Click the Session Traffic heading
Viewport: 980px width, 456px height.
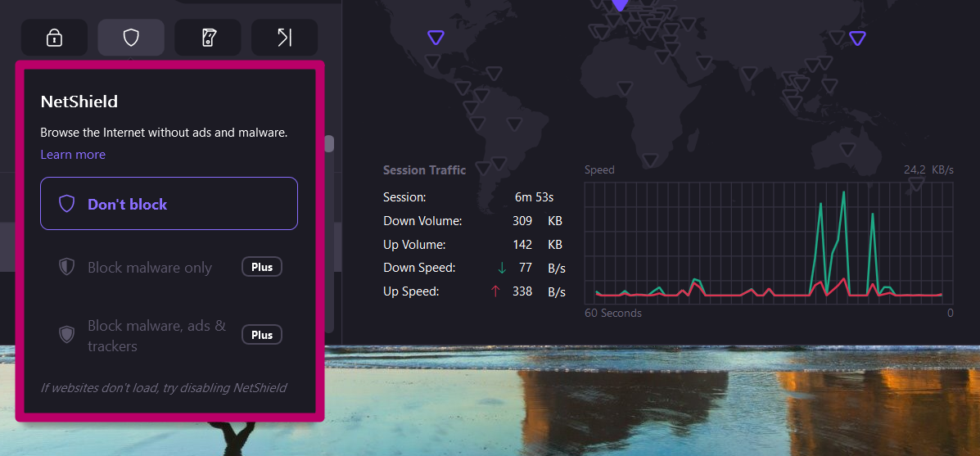pos(424,170)
